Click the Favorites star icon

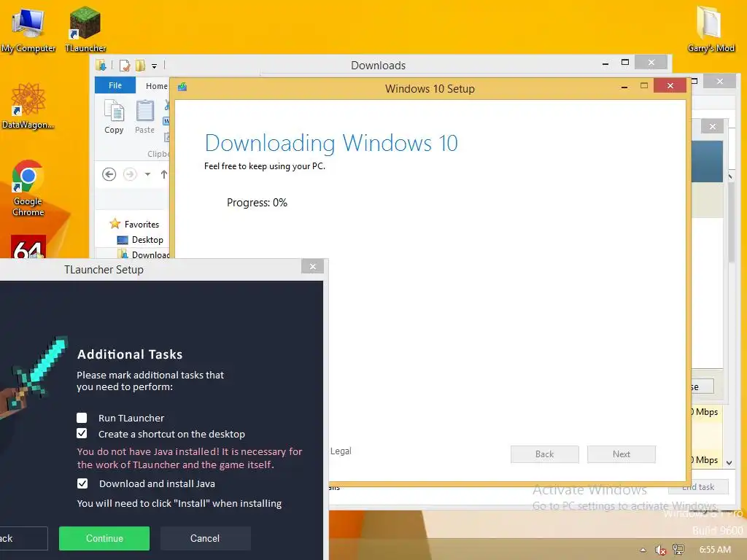pos(115,224)
